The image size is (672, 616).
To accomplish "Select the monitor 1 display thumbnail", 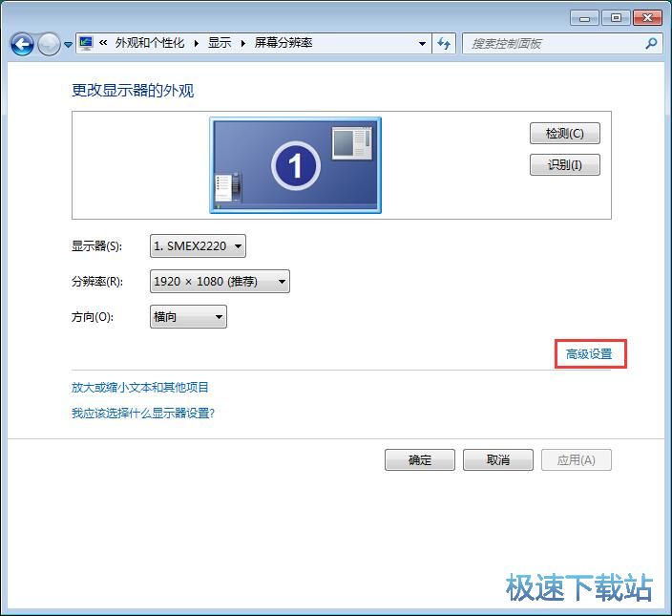I will pyautogui.click(x=295, y=165).
